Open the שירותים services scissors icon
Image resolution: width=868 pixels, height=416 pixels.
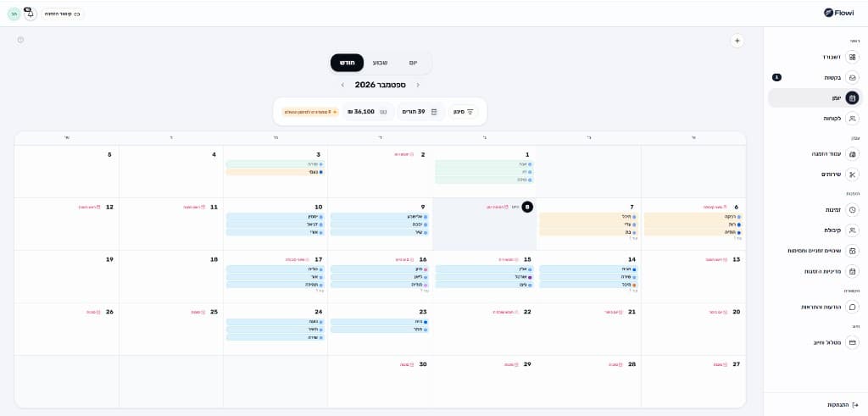852,175
